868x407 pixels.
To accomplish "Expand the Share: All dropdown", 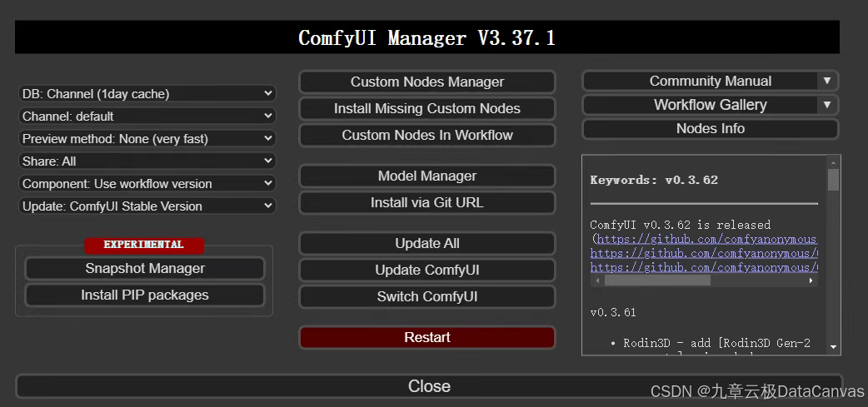I will click(147, 161).
